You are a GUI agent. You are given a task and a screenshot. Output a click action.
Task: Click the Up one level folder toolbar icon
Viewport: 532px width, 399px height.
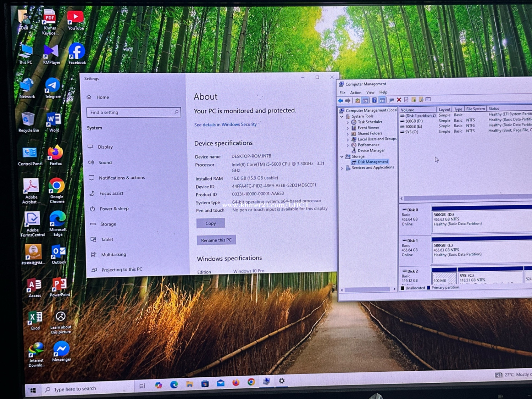[x=358, y=100]
